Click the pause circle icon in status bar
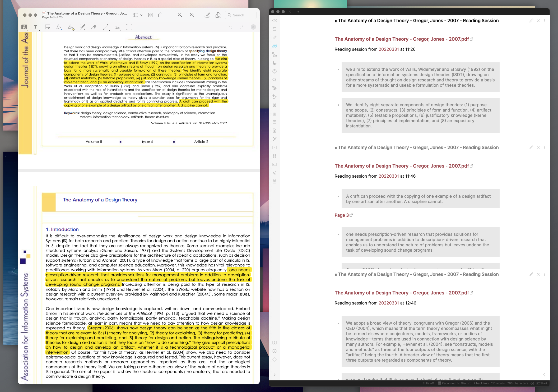Viewport: 558px width, 392px height. click(x=532, y=383)
